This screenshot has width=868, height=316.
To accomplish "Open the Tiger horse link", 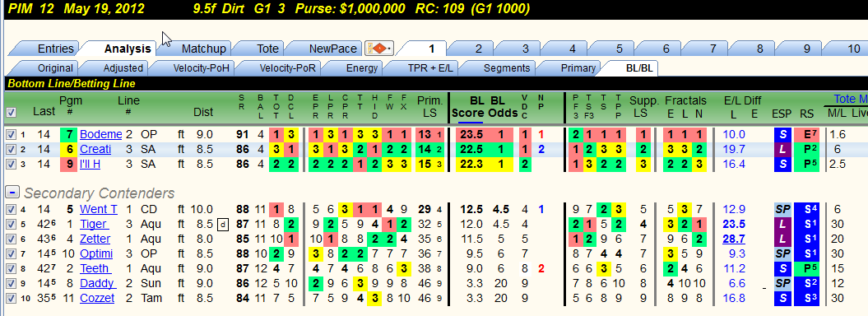I will pyautogui.click(x=93, y=224).
